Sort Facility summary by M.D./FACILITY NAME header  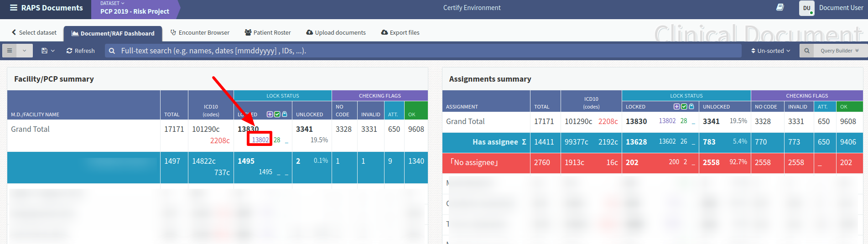click(x=35, y=114)
